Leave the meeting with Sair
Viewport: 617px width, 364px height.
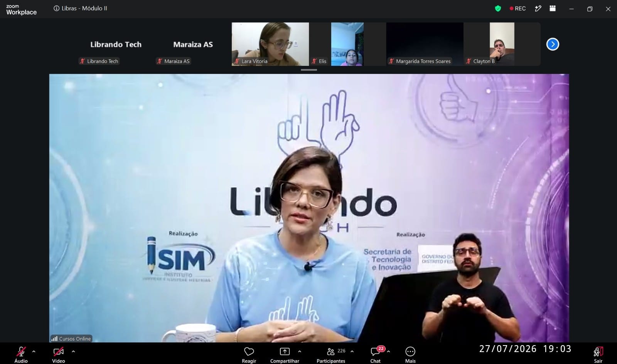tap(598, 354)
